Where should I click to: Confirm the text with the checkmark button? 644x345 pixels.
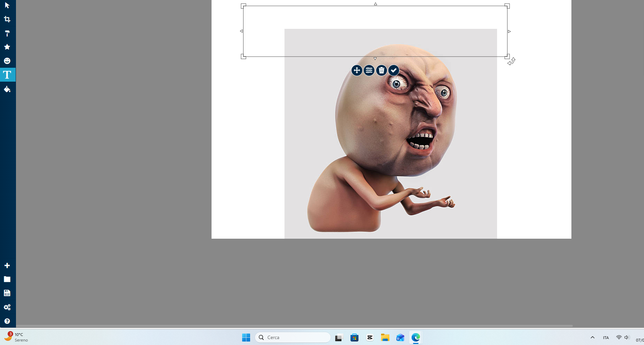[x=393, y=70]
